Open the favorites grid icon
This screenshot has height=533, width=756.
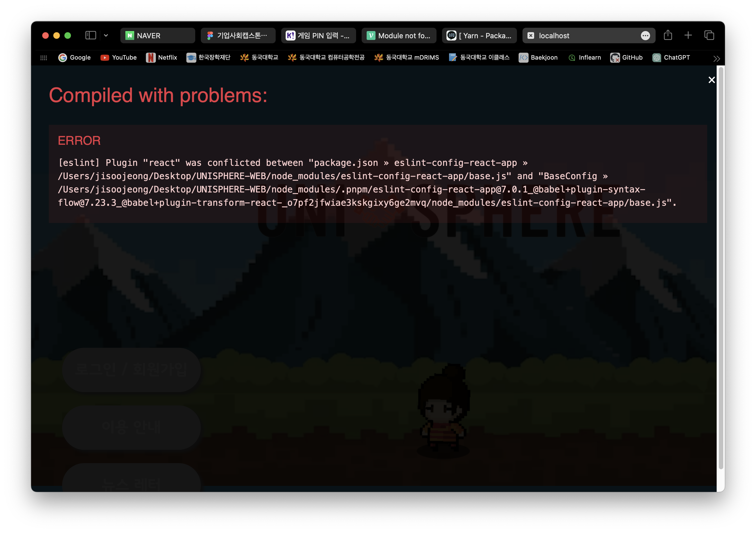pos(44,58)
